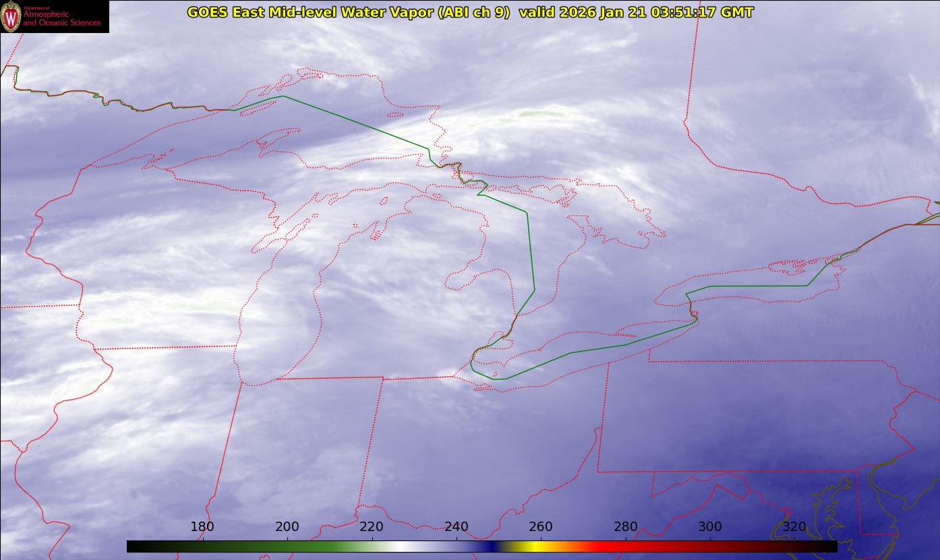Click the "200" colorbar tick label
Image resolution: width=940 pixels, height=560 pixels.
[x=287, y=526]
